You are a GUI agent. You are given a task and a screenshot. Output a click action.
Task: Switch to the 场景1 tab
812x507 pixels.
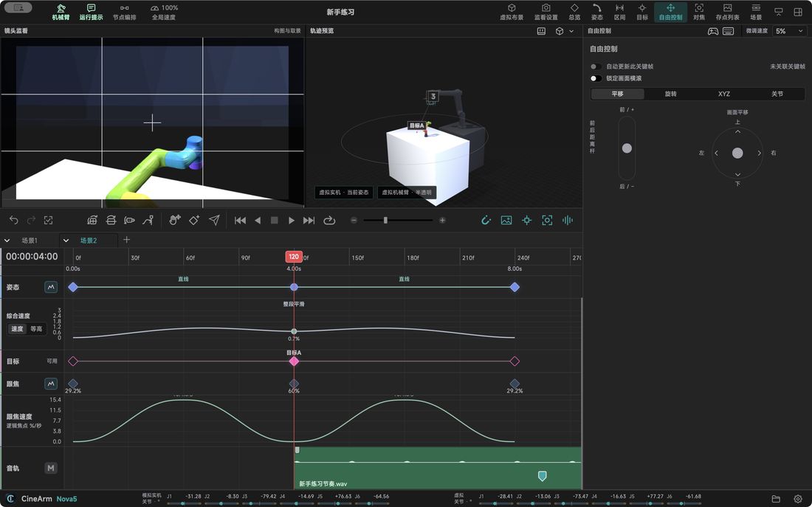(x=30, y=241)
